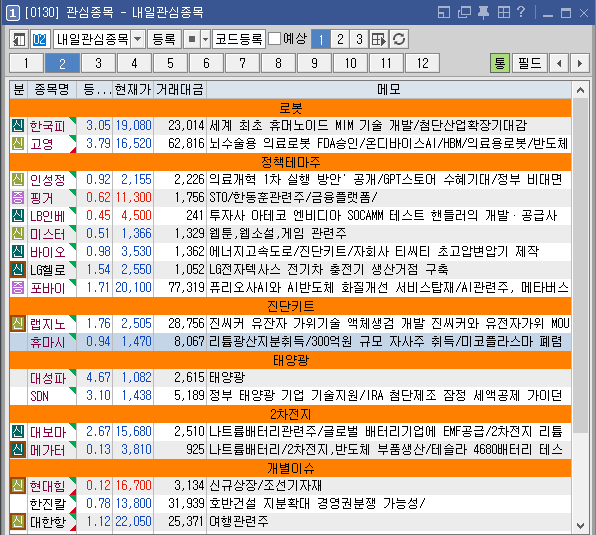Click the 신 icon beside 현대힘
596x535 pixels.
click(18, 486)
